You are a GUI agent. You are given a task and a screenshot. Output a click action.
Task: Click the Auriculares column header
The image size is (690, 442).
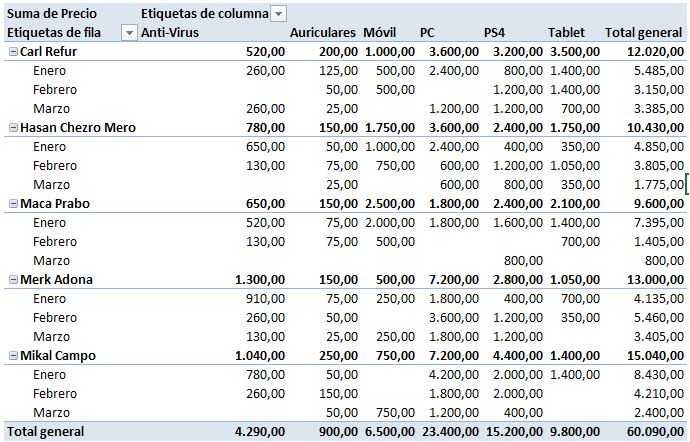click(x=323, y=33)
